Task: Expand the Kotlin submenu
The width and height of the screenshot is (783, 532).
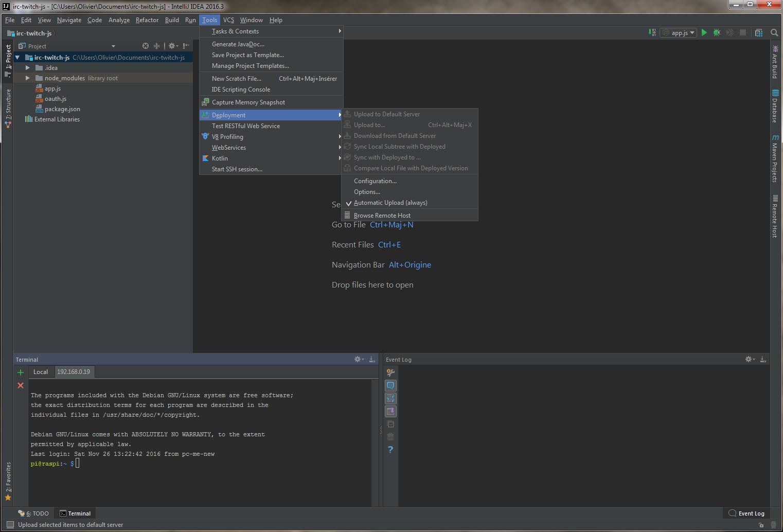Action: [271, 158]
